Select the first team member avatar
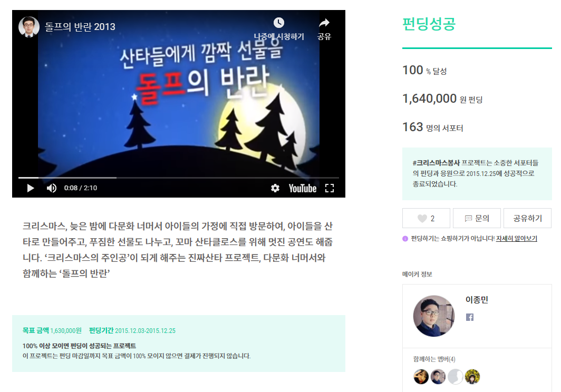The height and width of the screenshot is (392, 561). point(421,377)
